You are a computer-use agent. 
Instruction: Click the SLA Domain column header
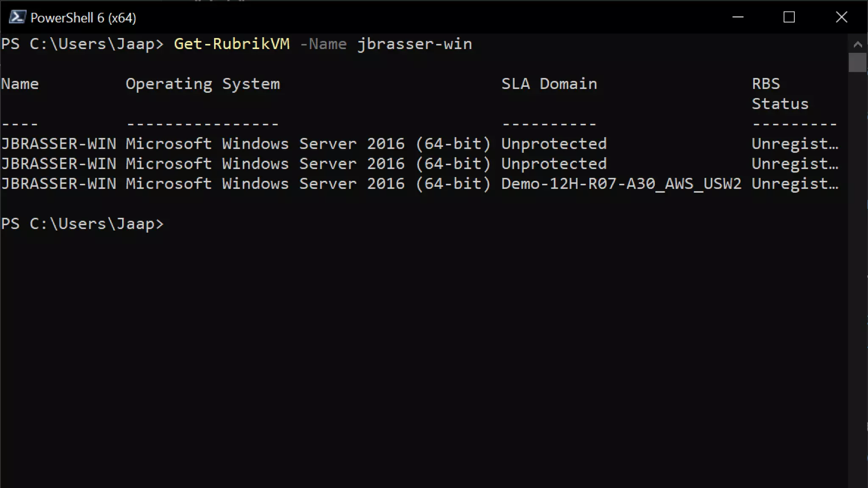pos(549,84)
